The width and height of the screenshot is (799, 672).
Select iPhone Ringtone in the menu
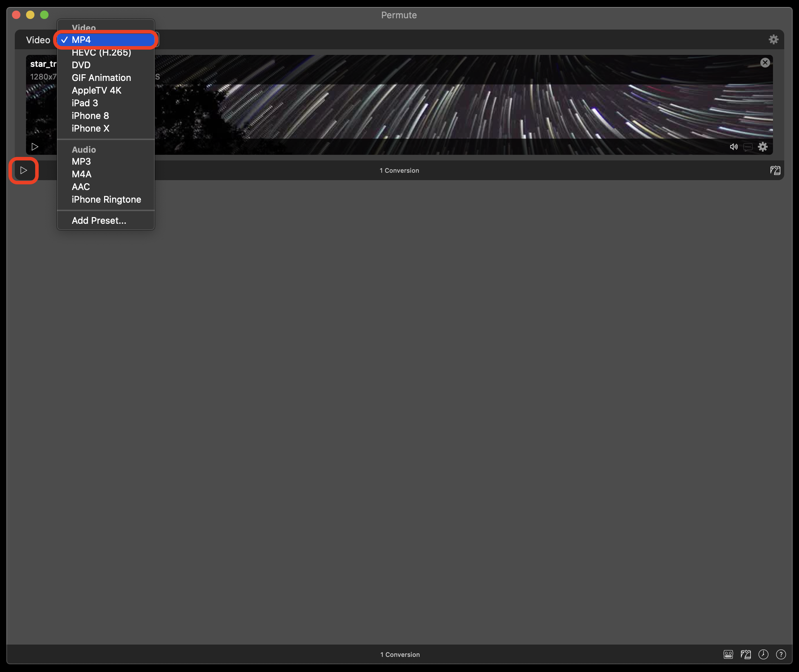coord(106,199)
